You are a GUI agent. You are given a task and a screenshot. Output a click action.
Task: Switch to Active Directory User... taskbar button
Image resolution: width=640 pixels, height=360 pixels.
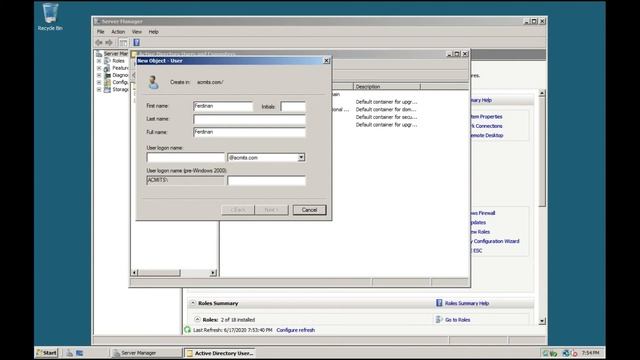point(220,353)
